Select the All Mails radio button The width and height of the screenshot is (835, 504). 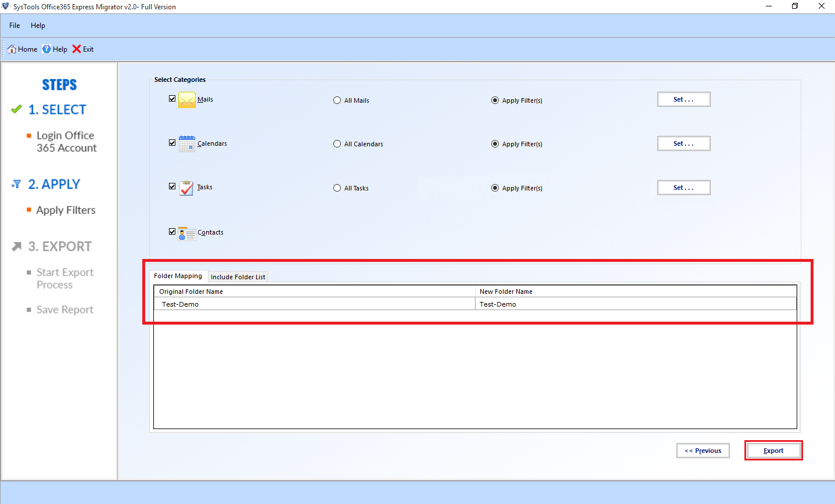pyautogui.click(x=337, y=100)
